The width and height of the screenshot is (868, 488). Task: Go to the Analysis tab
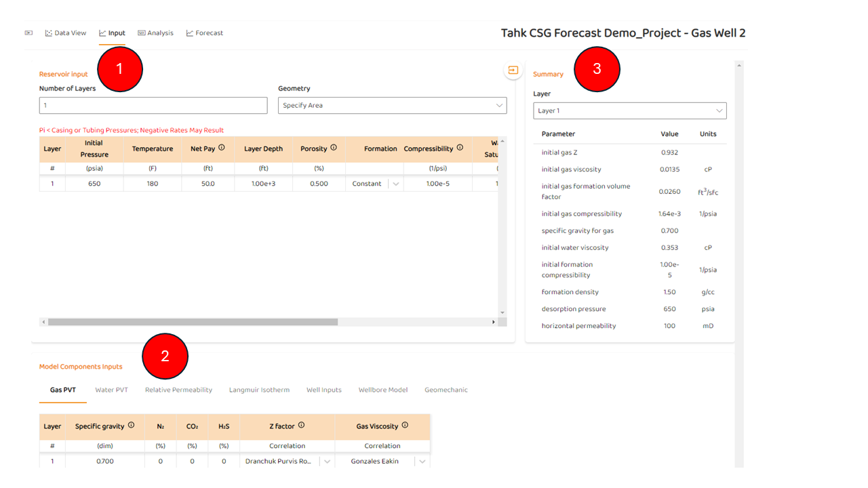coord(155,33)
